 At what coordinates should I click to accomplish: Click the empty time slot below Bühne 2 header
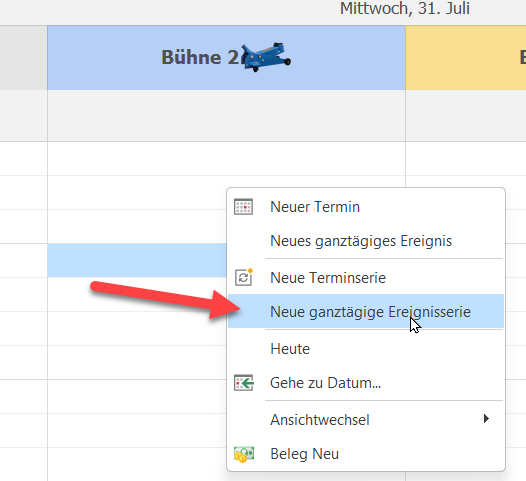(x=226, y=159)
